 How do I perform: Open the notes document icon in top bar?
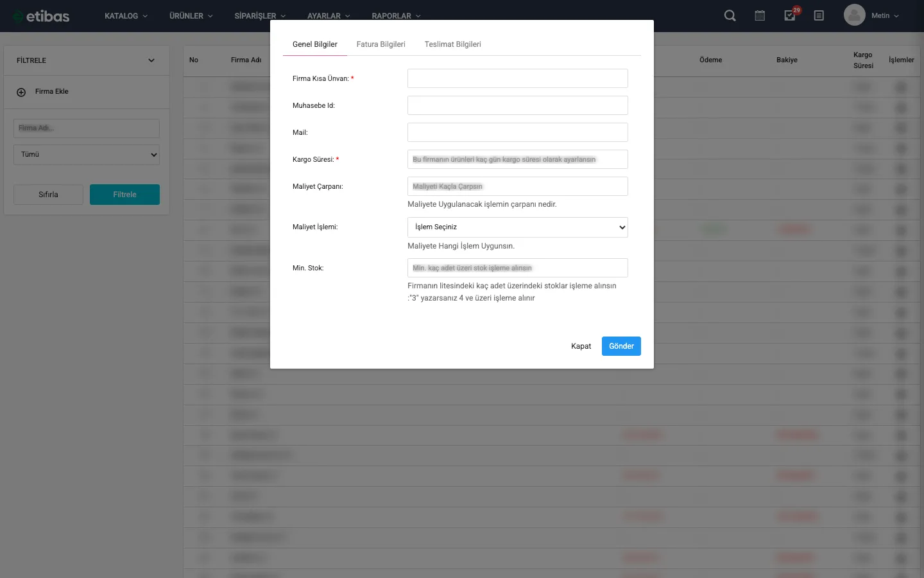[x=819, y=15]
